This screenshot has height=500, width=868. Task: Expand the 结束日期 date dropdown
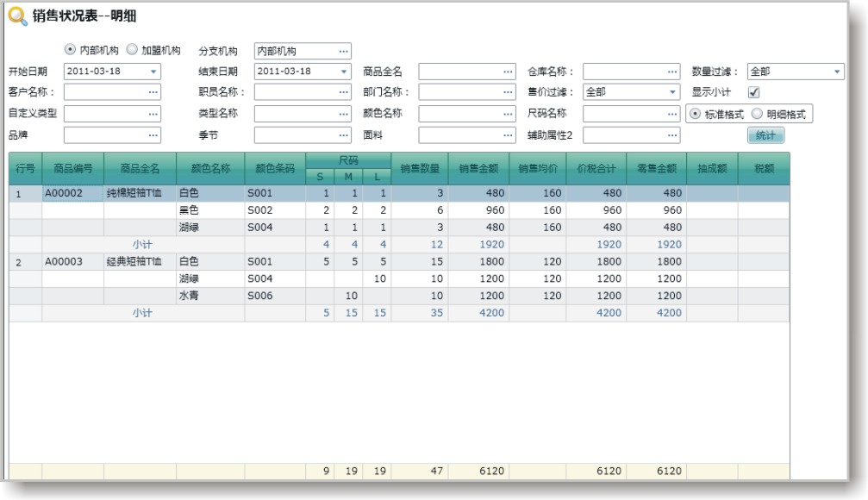tap(344, 71)
